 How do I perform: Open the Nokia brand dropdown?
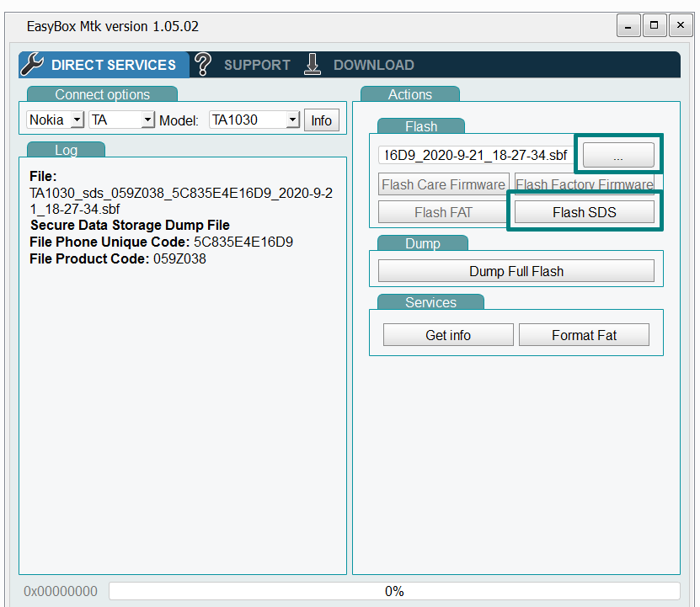click(x=56, y=120)
